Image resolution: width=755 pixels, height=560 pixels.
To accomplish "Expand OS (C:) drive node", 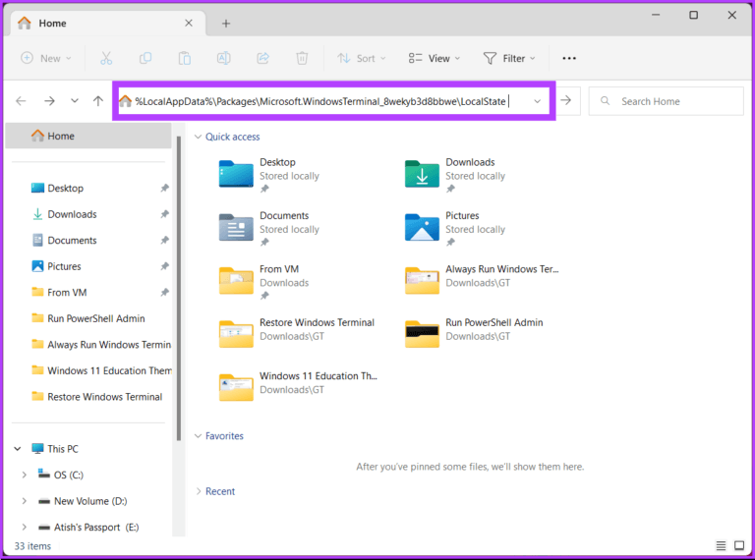I will point(24,475).
